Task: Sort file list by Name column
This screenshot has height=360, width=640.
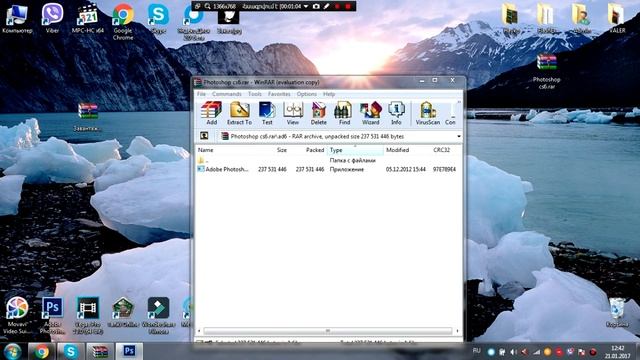Action: 205,150
